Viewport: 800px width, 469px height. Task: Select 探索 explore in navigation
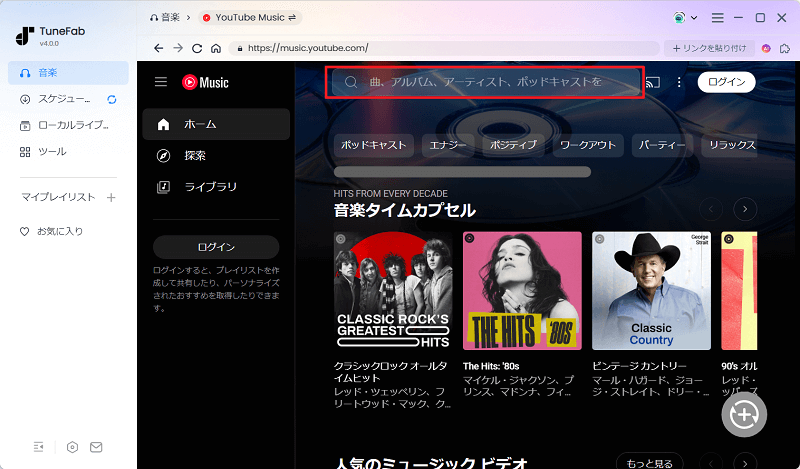tap(216, 156)
